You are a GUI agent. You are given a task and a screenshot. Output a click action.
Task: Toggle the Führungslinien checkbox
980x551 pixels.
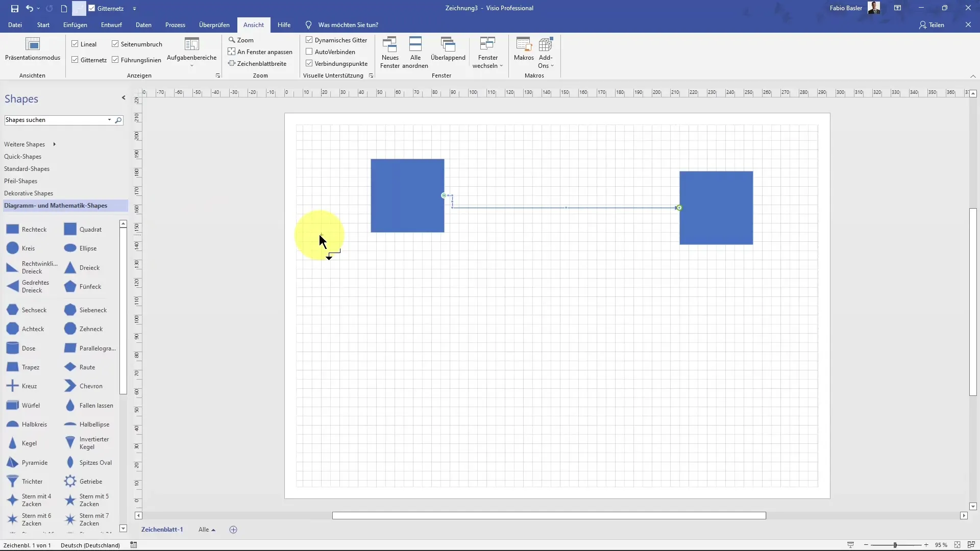(115, 60)
